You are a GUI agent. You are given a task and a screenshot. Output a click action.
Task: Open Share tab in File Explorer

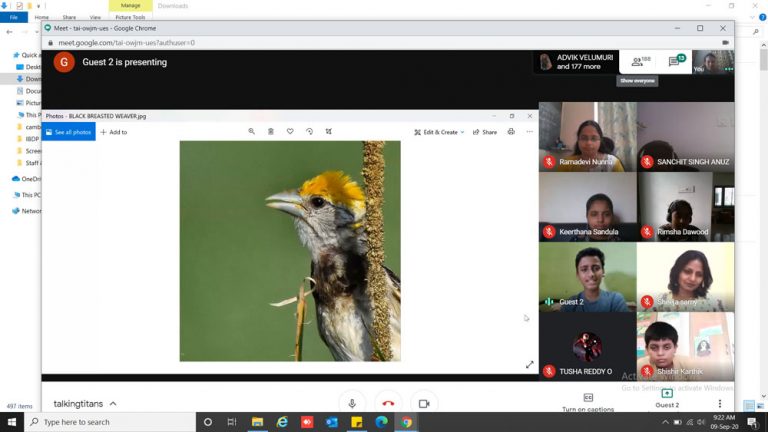[x=69, y=17]
